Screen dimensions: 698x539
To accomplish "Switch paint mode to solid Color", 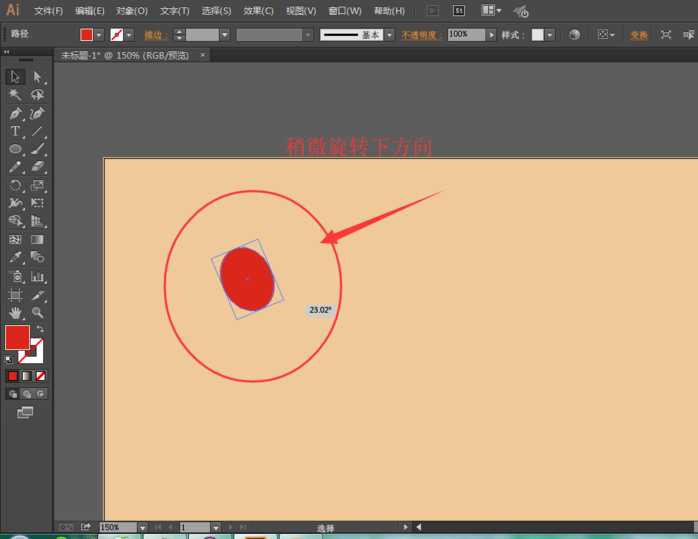I will tap(13, 376).
